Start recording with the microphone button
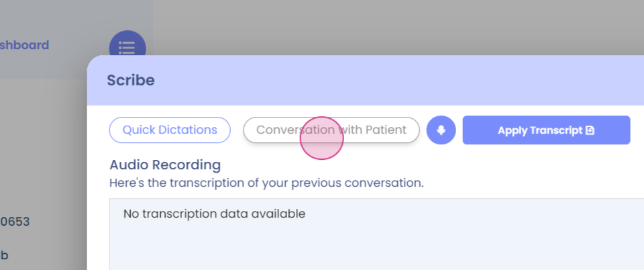Viewport: 644px width, 270px height. tap(441, 130)
